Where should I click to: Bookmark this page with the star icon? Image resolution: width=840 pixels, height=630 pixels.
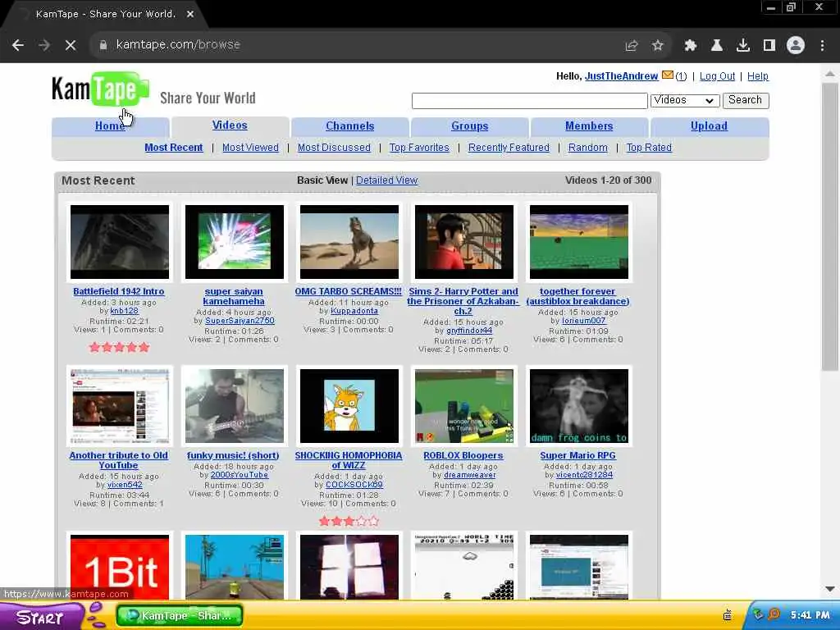tap(658, 46)
